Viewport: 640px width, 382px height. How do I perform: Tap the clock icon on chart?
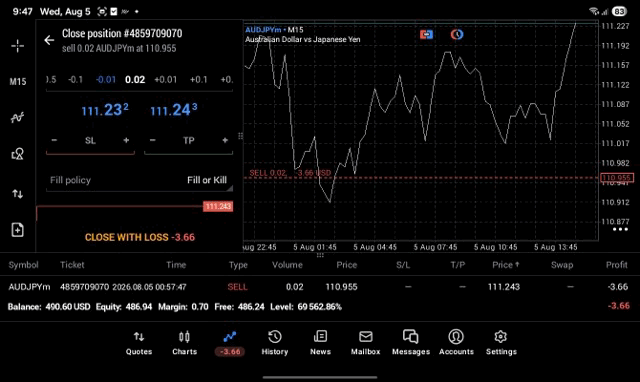[457, 34]
